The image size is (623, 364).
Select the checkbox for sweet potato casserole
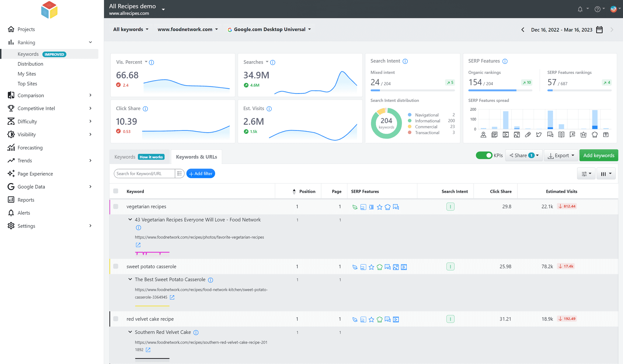pos(116,266)
